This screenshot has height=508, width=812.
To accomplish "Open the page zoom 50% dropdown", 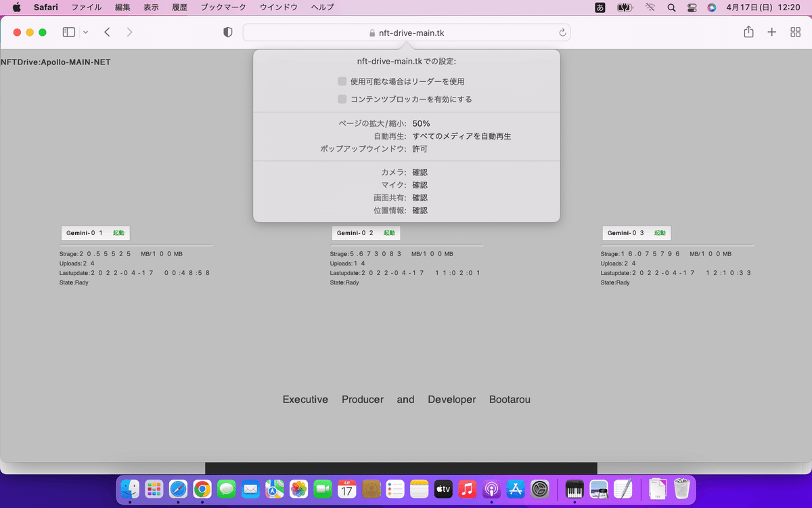I will coord(422,124).
